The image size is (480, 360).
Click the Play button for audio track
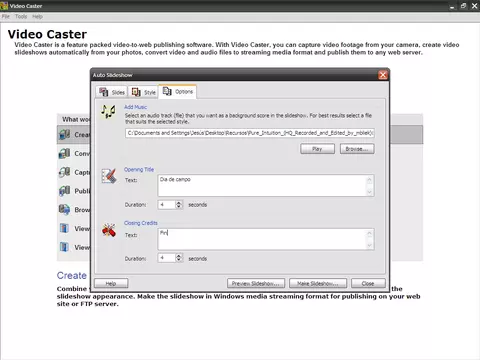point(317,149)
